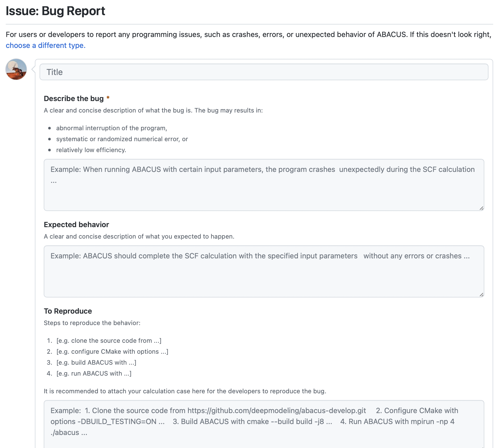
Task: Click the "systematic or randomized numerical error" bullet
Action: point(122,139)
